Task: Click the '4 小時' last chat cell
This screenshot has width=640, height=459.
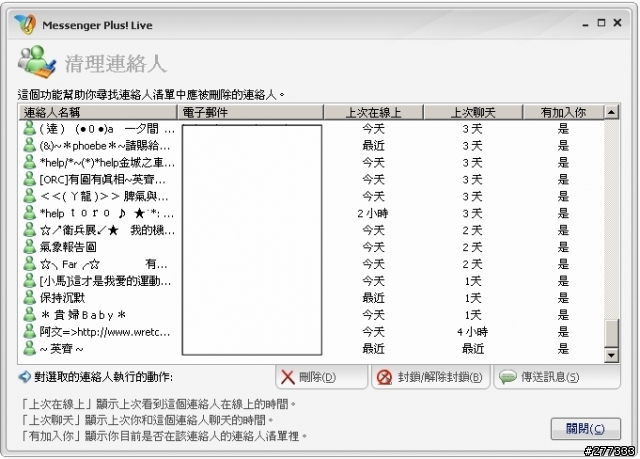Action: click(x=472, y=332)
